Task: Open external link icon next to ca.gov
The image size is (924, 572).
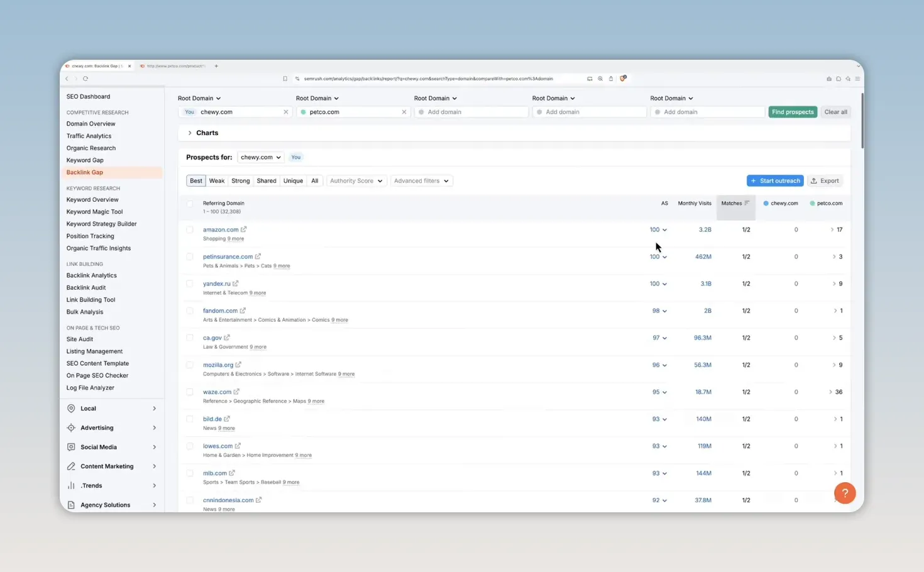Action: click(x=227, y=338)
